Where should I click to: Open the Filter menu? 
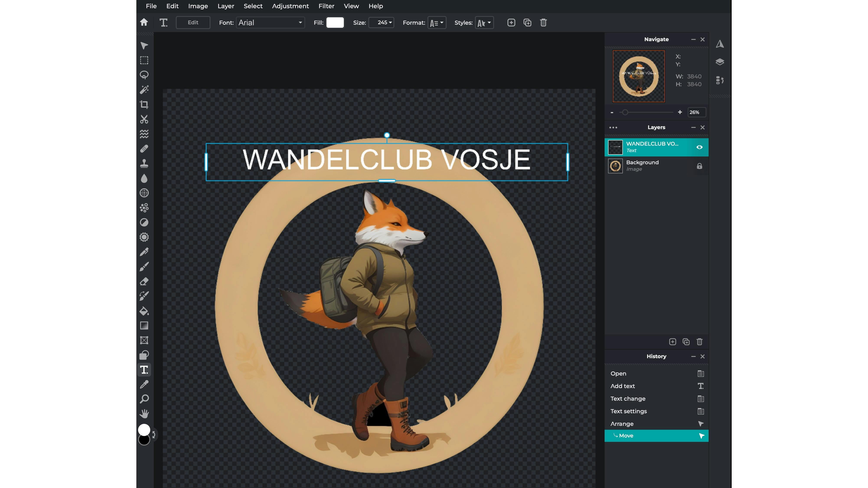coord(326,6)
